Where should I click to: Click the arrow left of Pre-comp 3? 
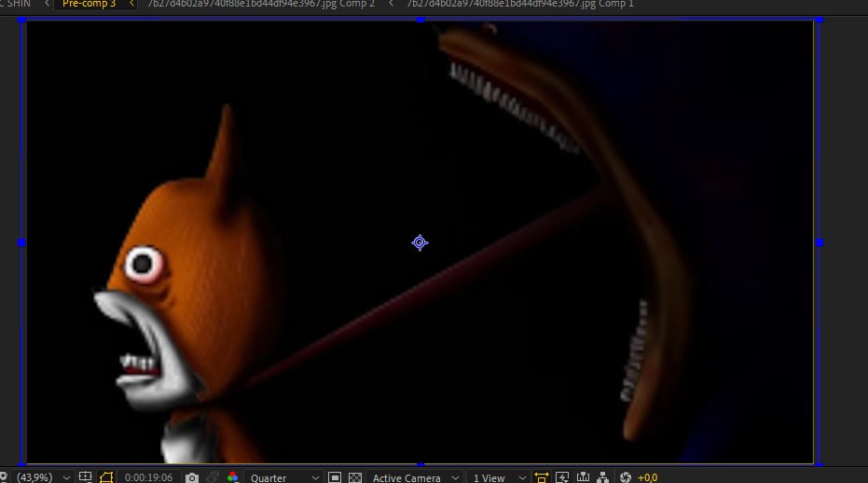(x=47, y=4)
